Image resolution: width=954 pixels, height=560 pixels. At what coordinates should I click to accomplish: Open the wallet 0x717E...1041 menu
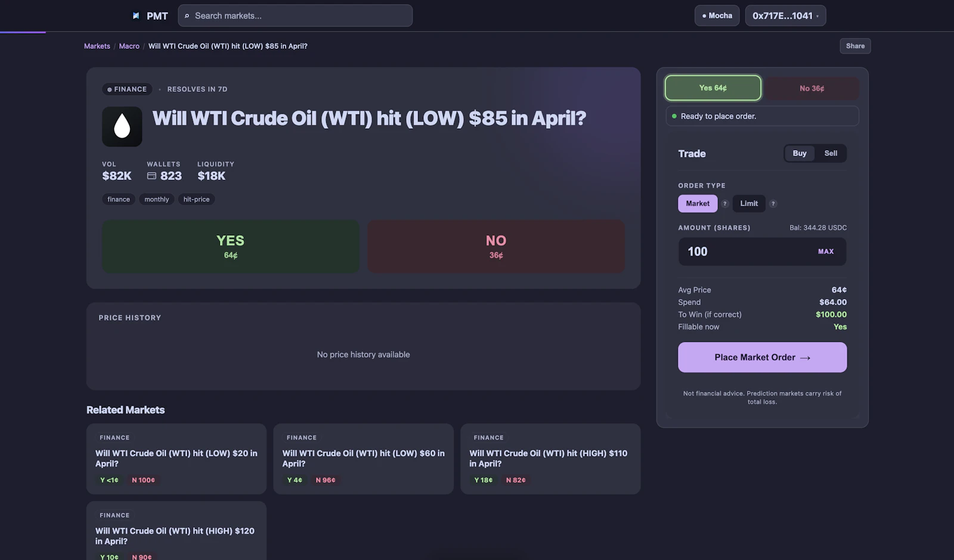click(785, 15)
